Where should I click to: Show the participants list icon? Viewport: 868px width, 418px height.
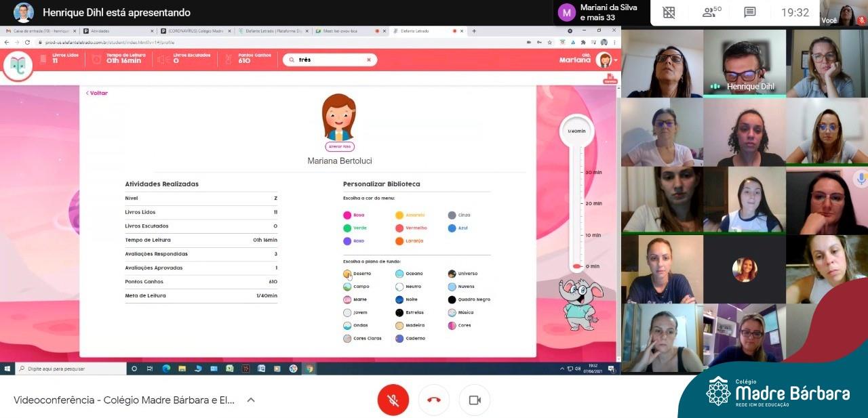tap(711, 12)
